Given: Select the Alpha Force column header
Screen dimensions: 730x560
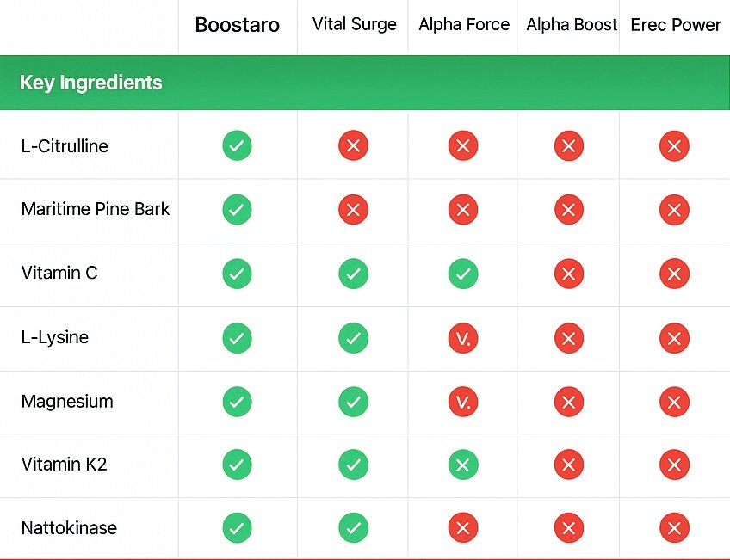Looking at the screenshot, I should 464,24.
